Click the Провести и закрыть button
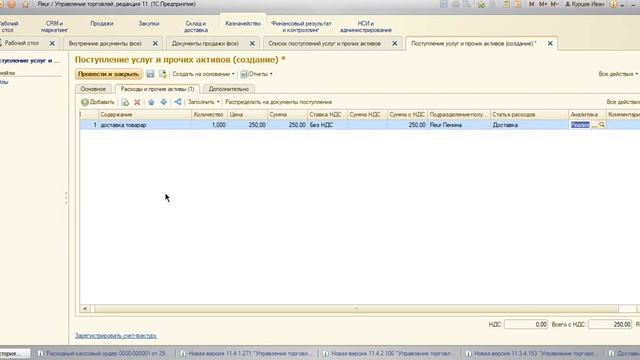This screenshot has width=640, height=360. pos(108,74)
